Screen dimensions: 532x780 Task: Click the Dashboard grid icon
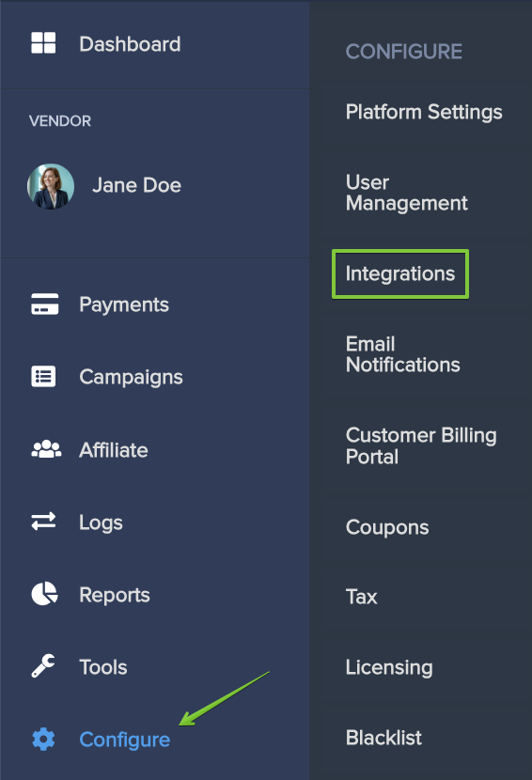43,43
